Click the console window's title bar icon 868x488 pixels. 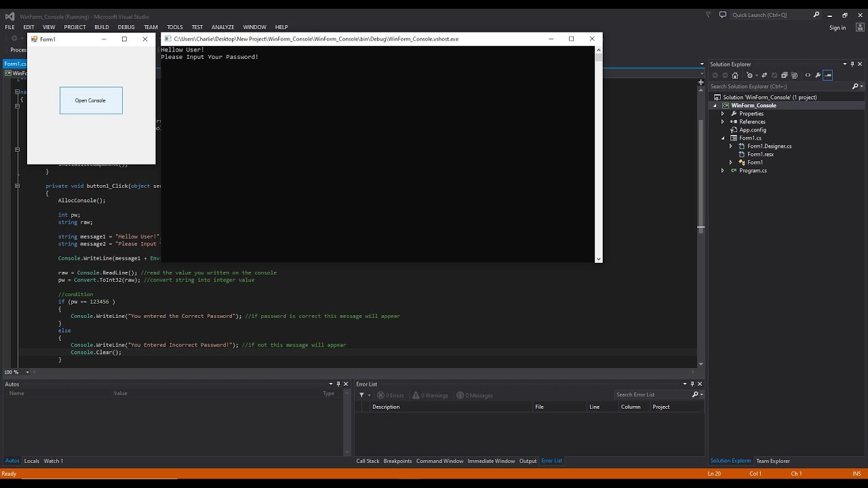coord(168,39)
